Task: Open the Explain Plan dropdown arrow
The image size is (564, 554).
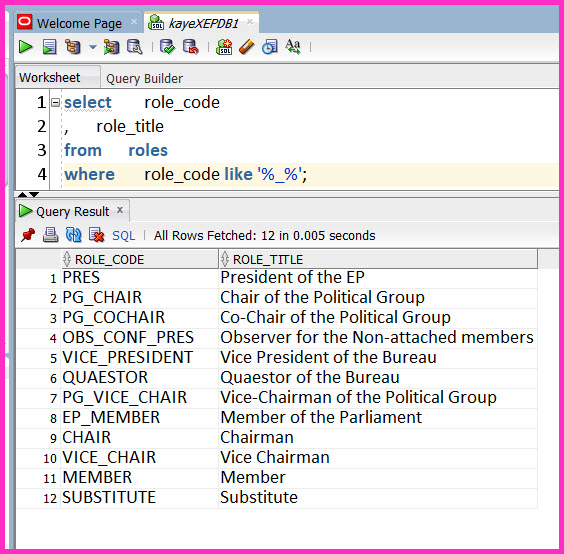Action: coord(93,47)
